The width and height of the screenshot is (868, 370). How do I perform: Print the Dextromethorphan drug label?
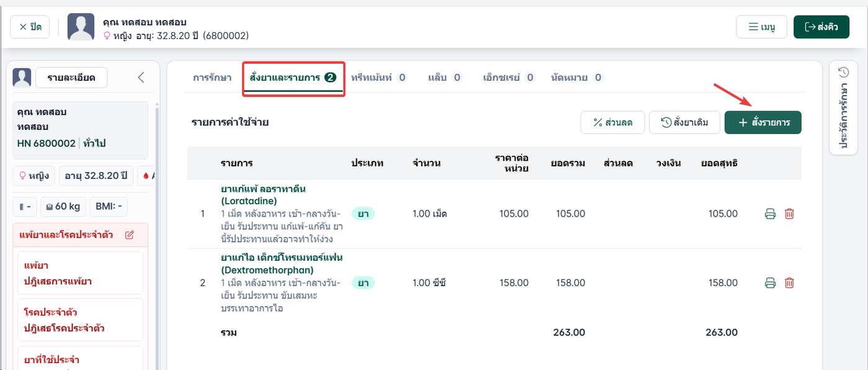[x=770, y=283]
